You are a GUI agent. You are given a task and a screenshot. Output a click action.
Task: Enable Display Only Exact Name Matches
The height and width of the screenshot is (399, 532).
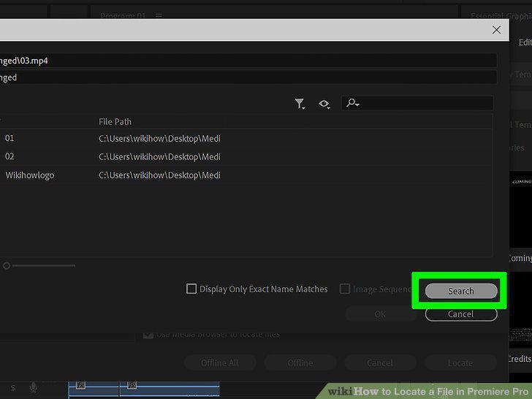coord(191,289)
